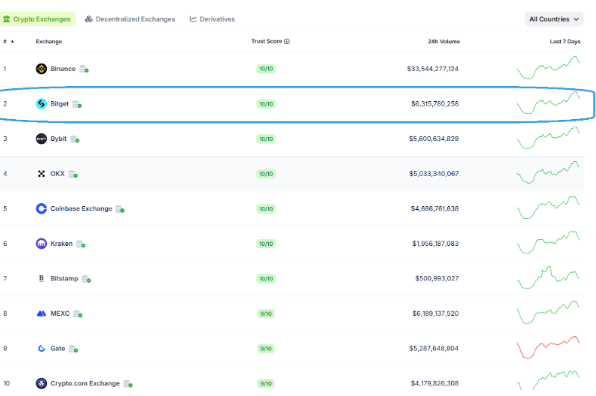Open the Crypto Exchanges tab
596x396 pixels.
tap(37, 19)
